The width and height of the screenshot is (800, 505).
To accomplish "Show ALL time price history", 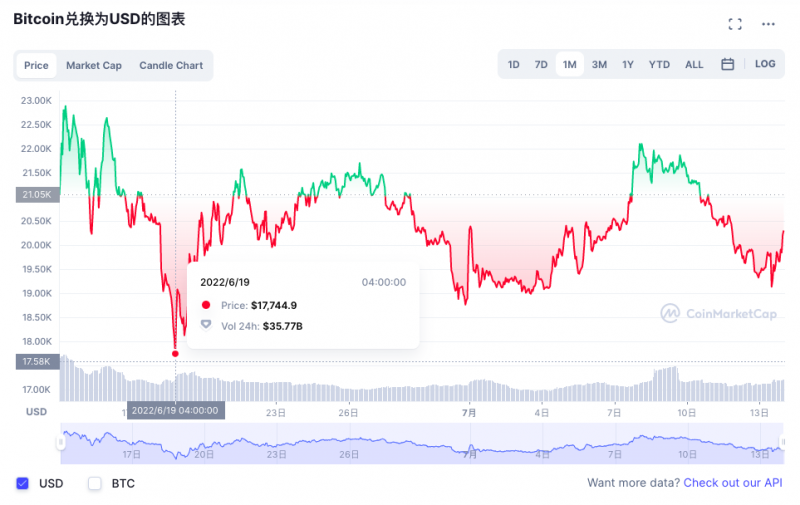I will [x=694, y=65].
